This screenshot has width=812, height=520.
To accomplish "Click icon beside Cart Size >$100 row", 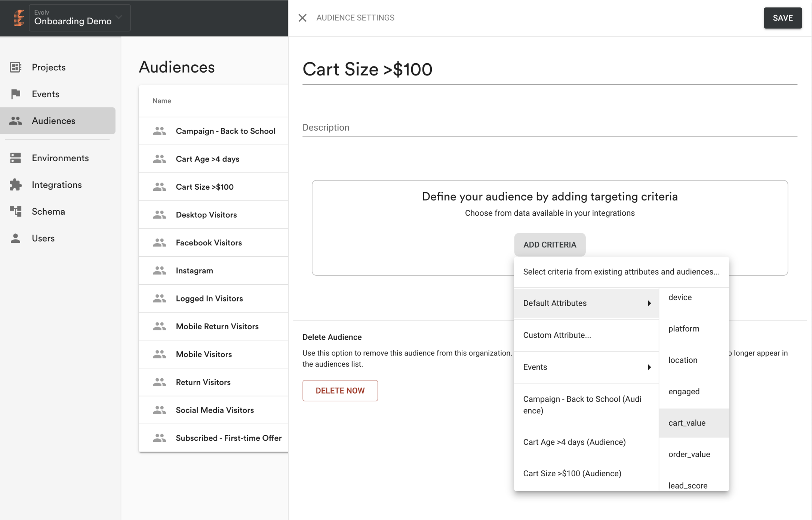I will (160, 187).
